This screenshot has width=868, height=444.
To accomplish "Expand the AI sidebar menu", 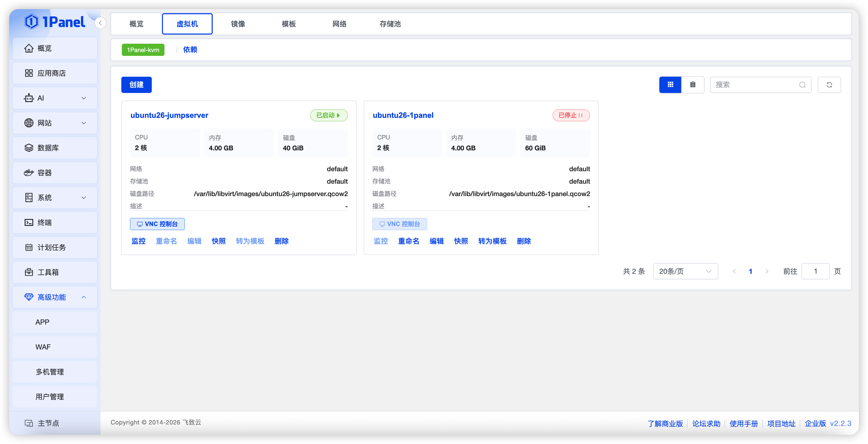I will (55, 98).
